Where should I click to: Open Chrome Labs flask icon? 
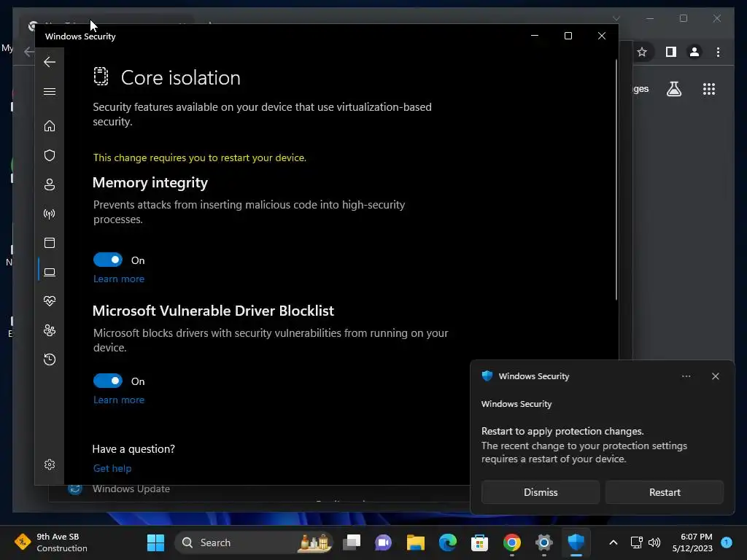point(673,89)
